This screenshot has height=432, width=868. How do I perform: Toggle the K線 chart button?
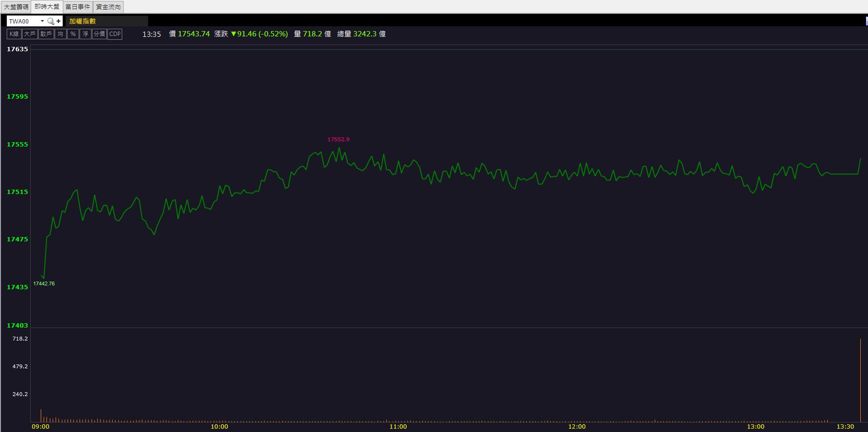click(x=14, y=34)
